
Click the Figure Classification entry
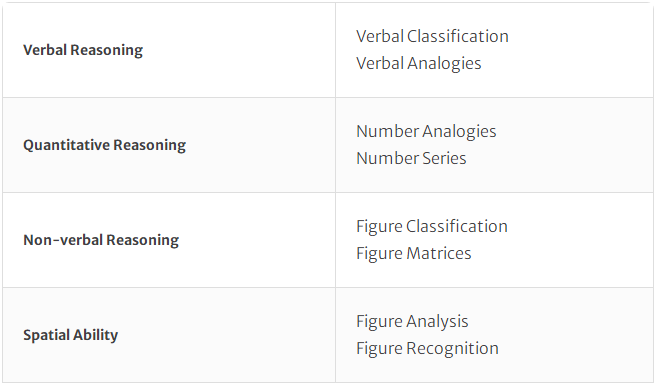[x=432, y=227]
